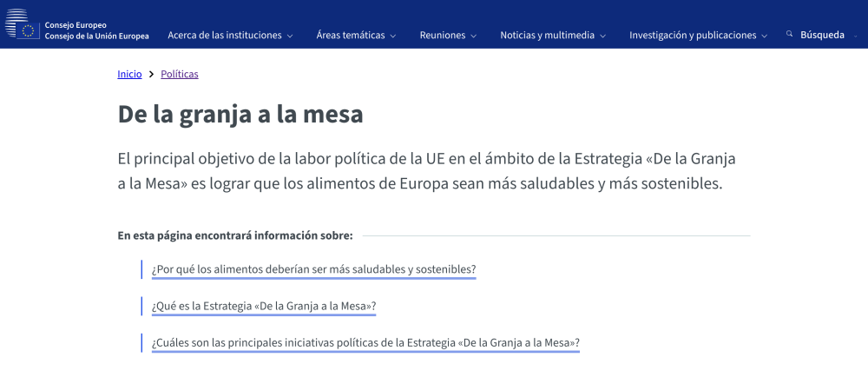The width and height of the screenshot is (868, 384).
Task: Click the 'De la granja a la mesa' heading
Action: click(x=240, y=115)
